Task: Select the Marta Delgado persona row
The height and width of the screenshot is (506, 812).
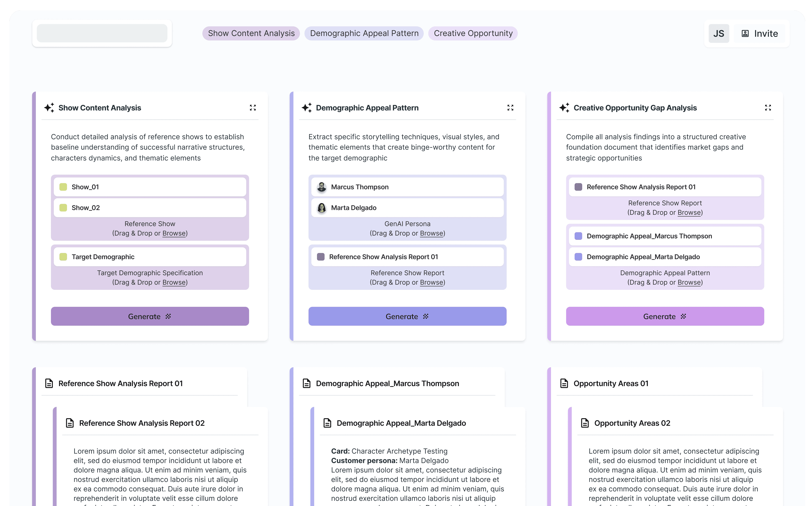Action: pos(407,208)
